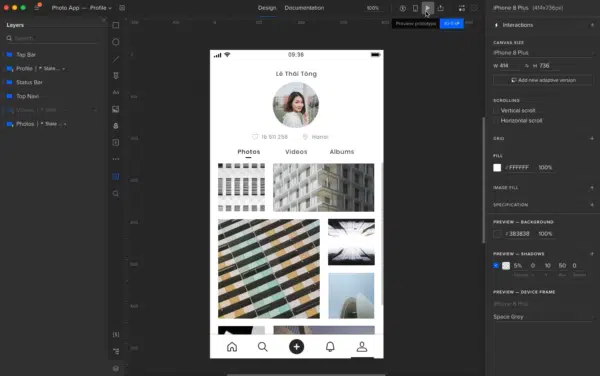This screenshot has height=376, width=600.
Task: Select the Status Bar layer
Action: pyautogui.click(x=29, y=82)
